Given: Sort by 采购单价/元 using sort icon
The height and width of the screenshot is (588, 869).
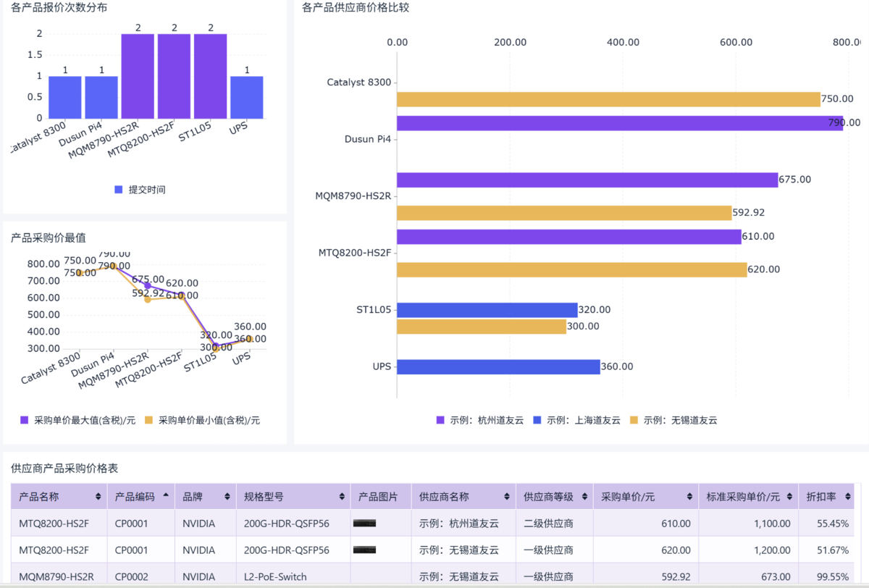Looking at the screenshot, I should (x=689, y=497).
